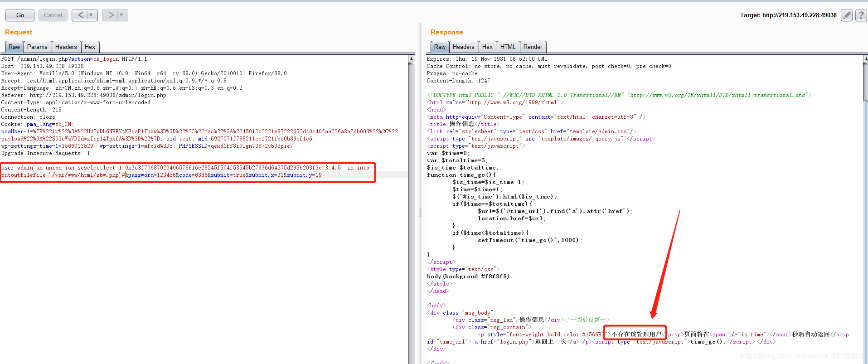Open the Response Hex tab
Screen dimensions: 868x364
[488, 47]
